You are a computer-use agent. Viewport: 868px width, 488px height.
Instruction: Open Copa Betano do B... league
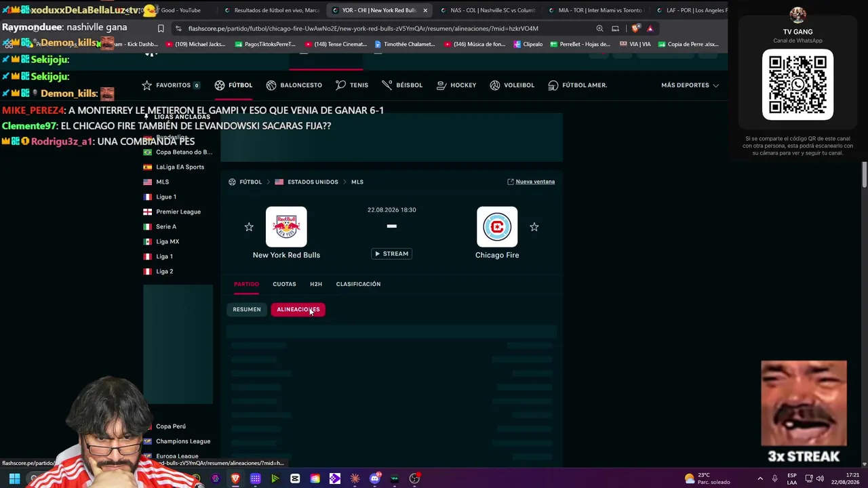[x=178, y=152]
